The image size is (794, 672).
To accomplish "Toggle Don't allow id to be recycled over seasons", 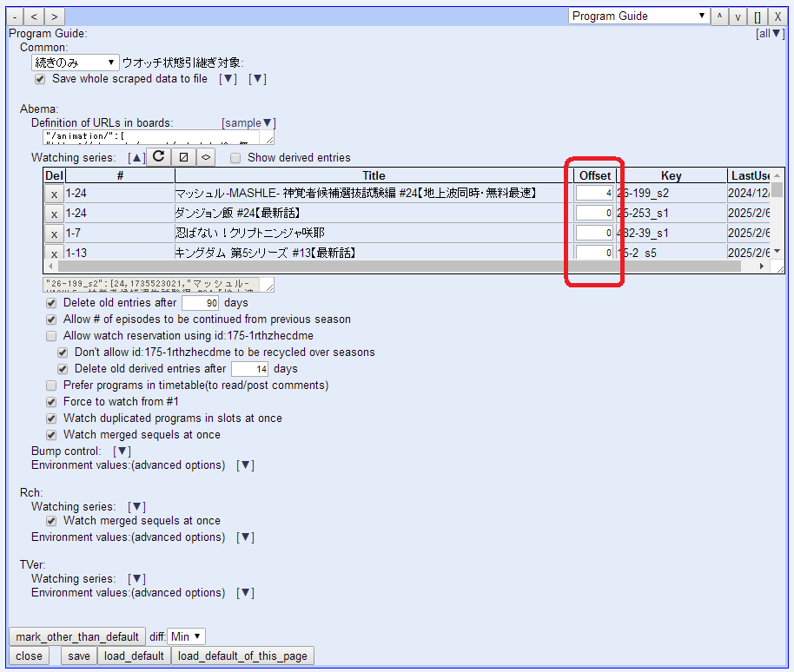I will [x=63, y=352].
